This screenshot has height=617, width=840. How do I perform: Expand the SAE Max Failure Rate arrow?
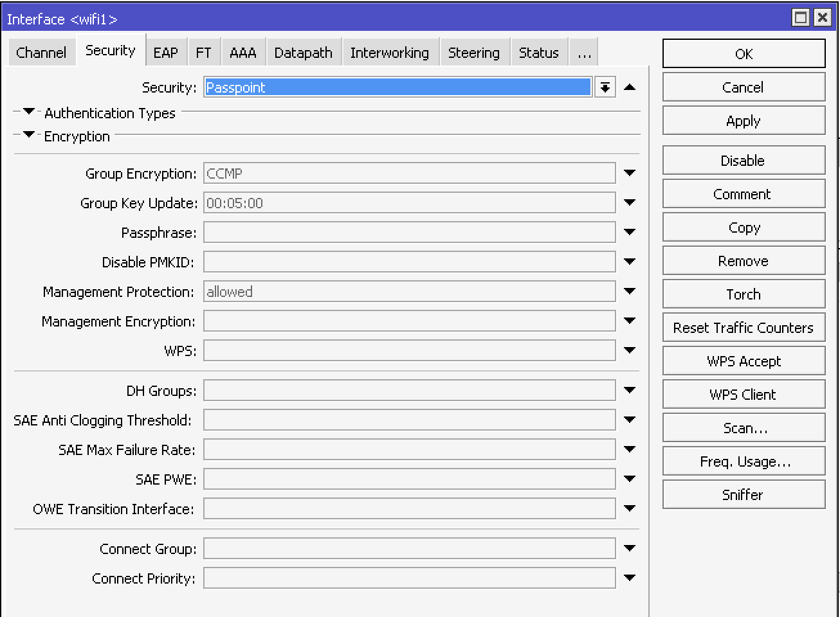[630, 449]
